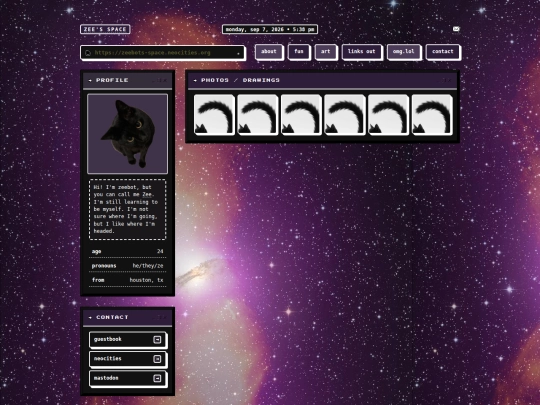This screenshot has height=405, width=540.
Task: Click the zeebots-space.neocities.org URL field
Action: click(x=163, y=53)
